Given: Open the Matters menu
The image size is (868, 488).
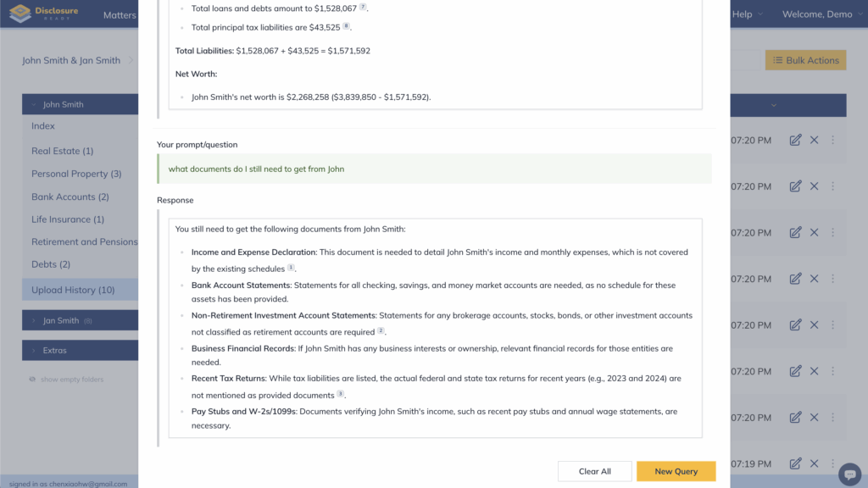Looking at the screenshot, I should tap(120, 14).
